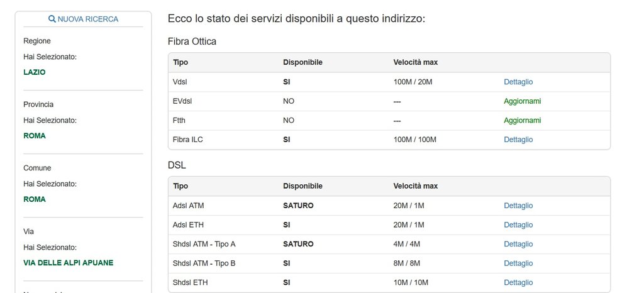644x293 pixels.
Task: Select the selected region LAZIO
Action: [34, 72]
